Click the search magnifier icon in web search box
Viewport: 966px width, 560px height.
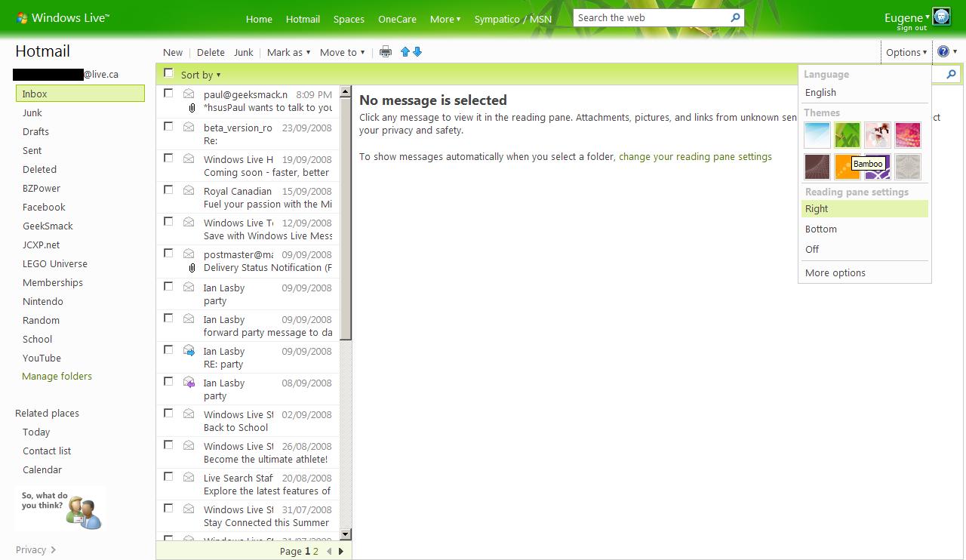click(735, 18)
